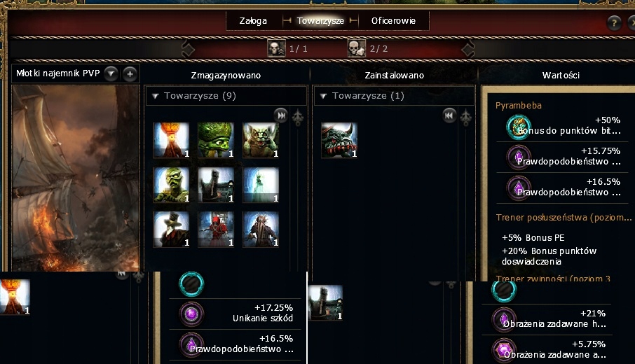The height and width of the screenshot is (364, 635).
Task: Open Młotki najemnik PVP preset dropdown
Action: coord(111,73)
